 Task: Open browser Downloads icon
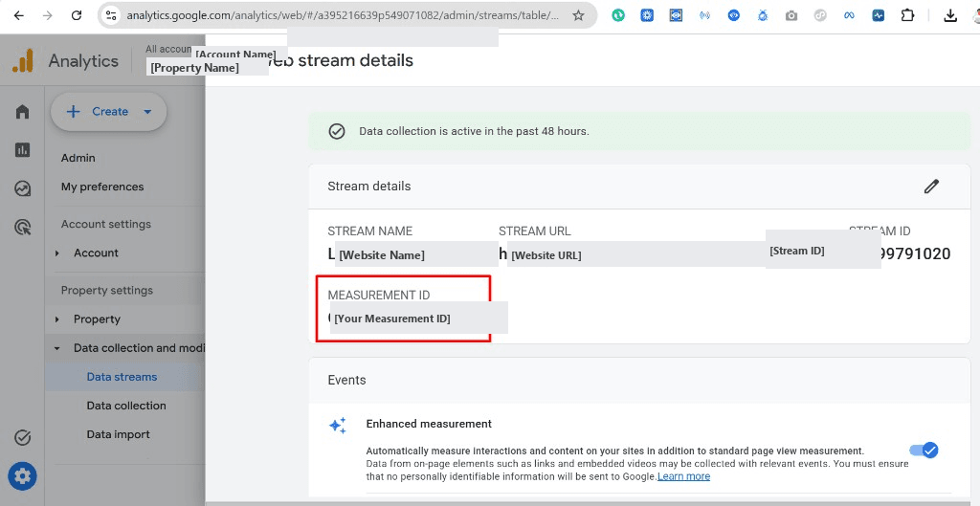point(950,15)
